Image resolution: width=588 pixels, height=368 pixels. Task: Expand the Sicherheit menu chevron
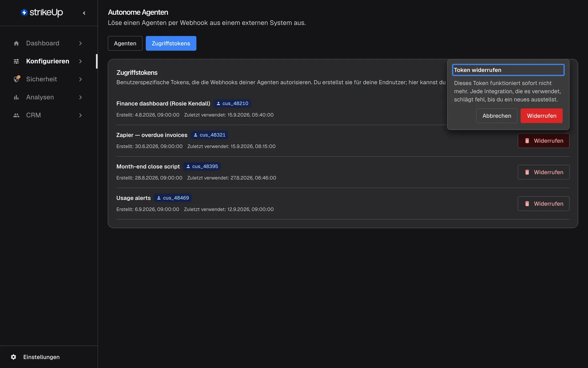click(x=80, y=79)
